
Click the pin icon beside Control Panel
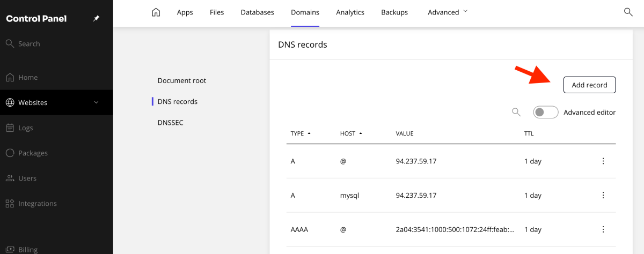click(x=96, y=19)
